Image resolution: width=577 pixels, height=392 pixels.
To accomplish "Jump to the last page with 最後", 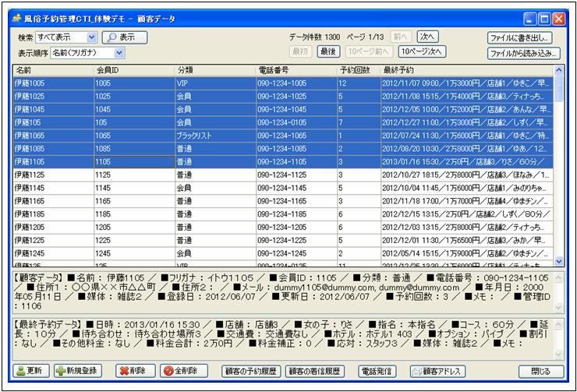I will 328,51.
